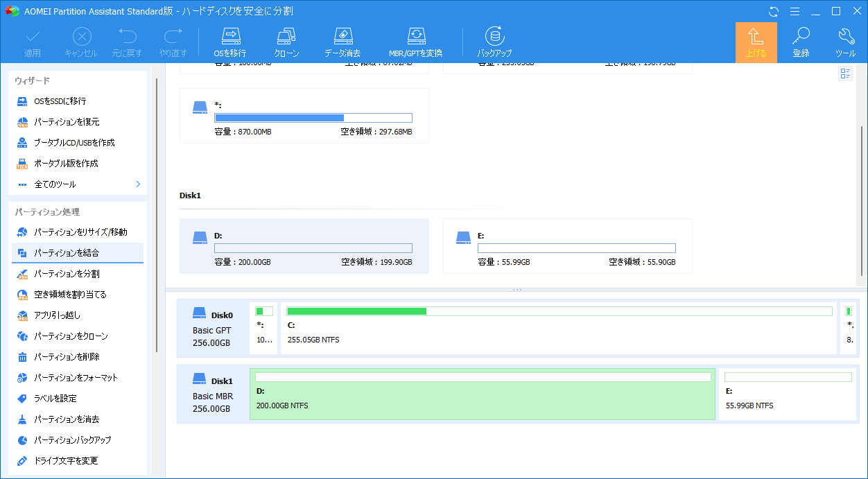
Task: Click the ウィザード section header
Action: [32, 81]
